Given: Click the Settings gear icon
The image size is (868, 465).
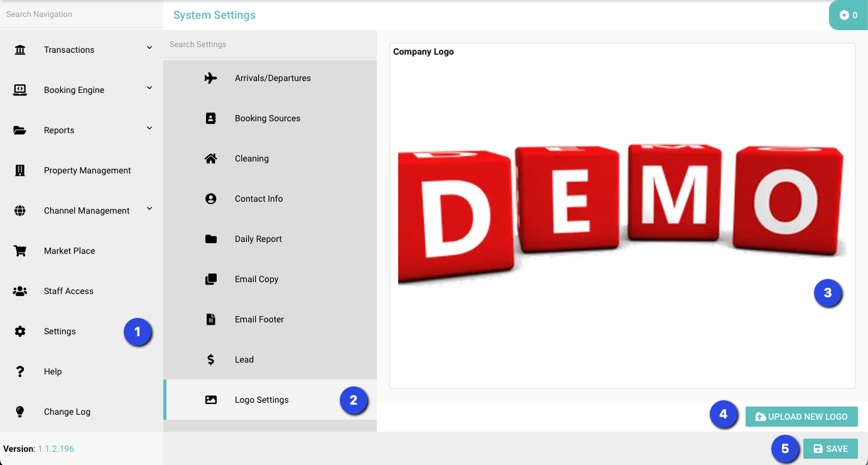Looking at the screenshot, I should 20,331.
